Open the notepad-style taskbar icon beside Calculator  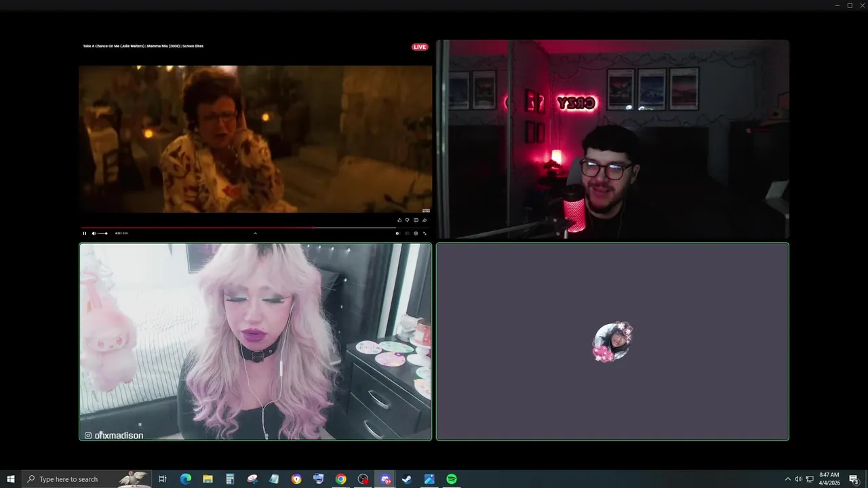coord(274,479)
